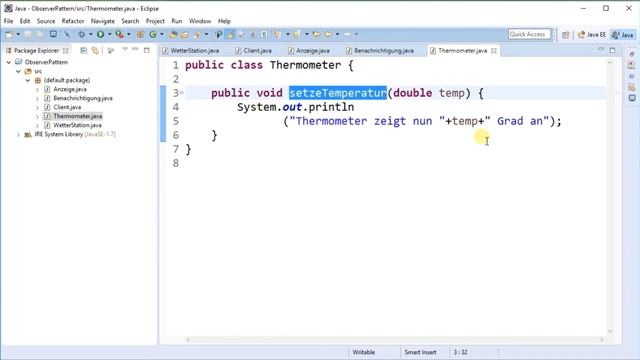Switch to Benachrichtigung.java editor tab
This screenshot has height=360, width=640.
380,51
